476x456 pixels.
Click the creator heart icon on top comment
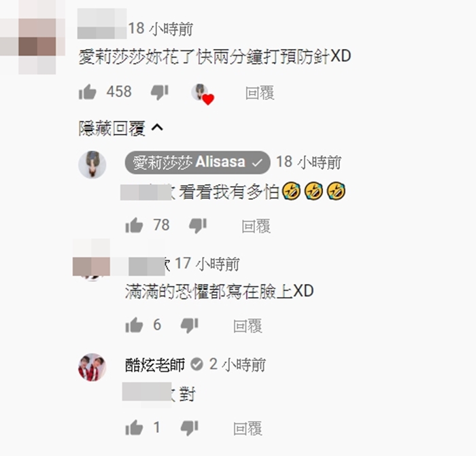[x=203, y=94]
